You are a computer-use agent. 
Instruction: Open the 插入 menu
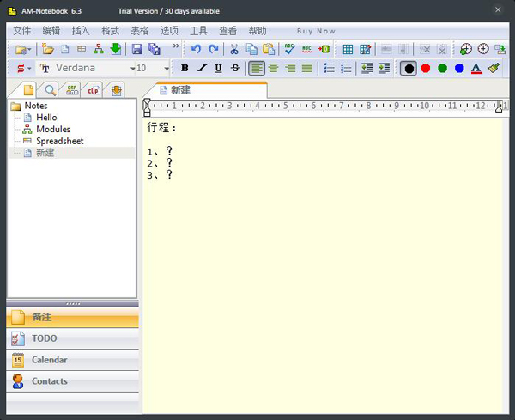tap(81, 31)
